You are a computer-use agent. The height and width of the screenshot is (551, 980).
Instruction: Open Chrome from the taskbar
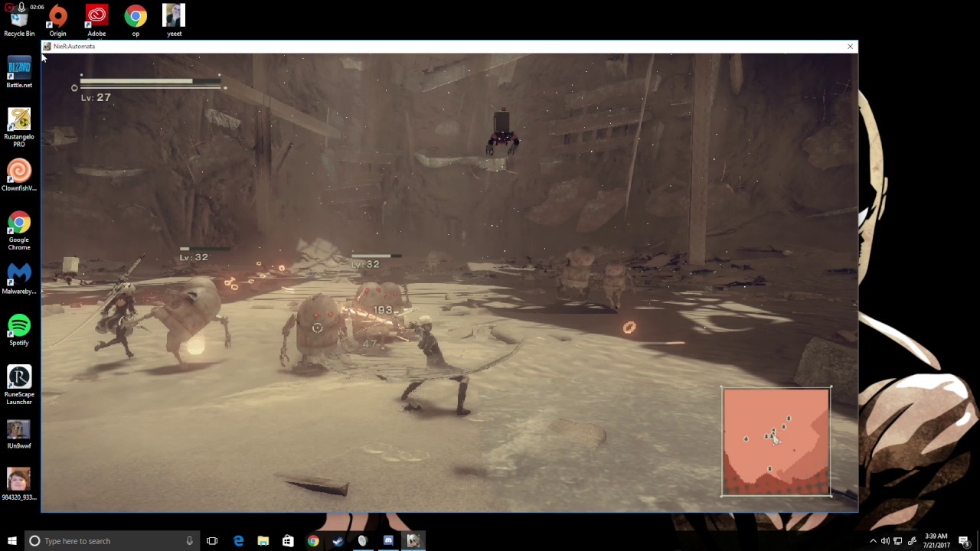tap(313, 541)
